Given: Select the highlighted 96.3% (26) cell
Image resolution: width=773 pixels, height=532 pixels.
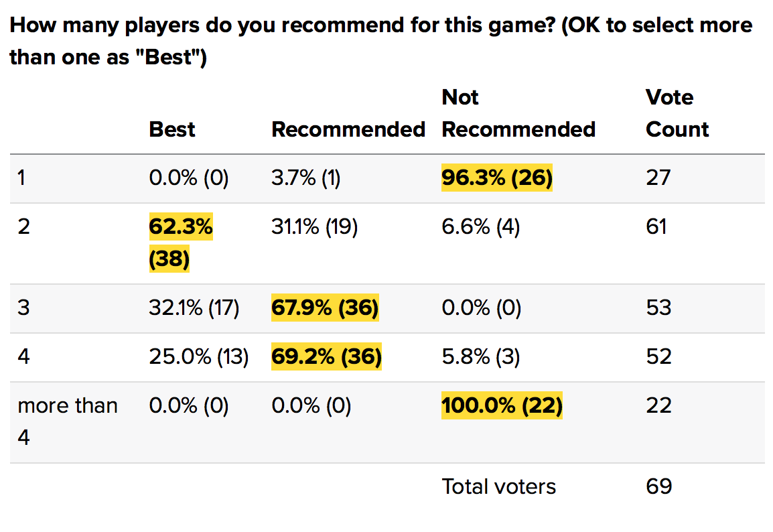Looking at the screenshot, I should pos(496,178).
